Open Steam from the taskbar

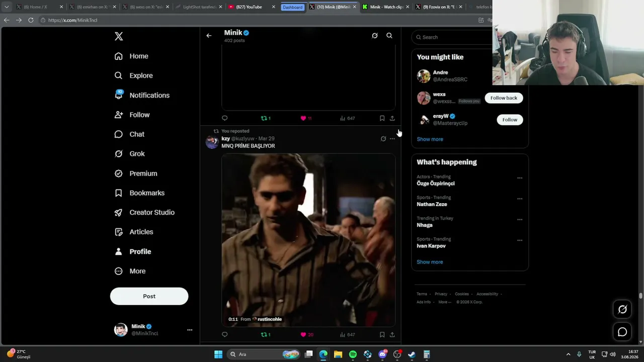(412, 354)
